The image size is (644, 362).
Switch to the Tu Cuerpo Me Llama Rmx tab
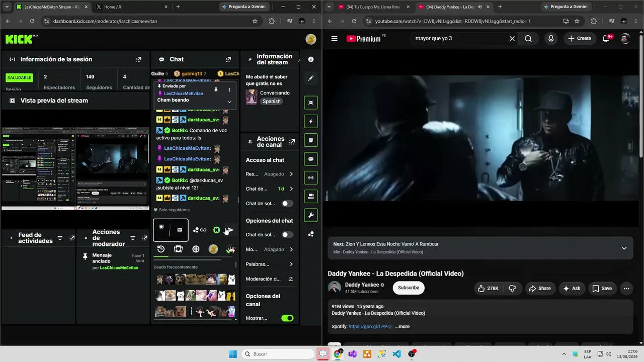[x=373, y=7]
